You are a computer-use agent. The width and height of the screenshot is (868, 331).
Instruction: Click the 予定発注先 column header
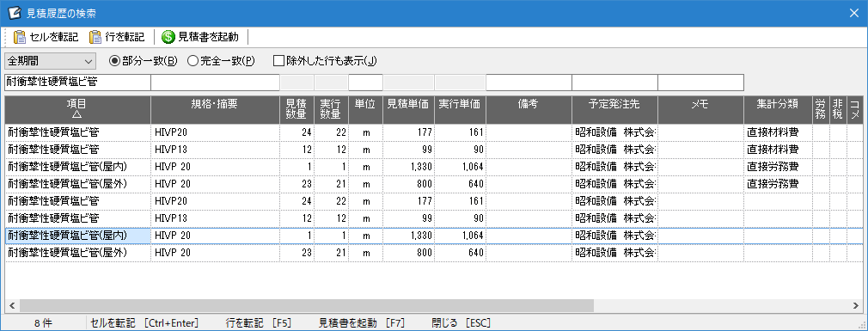pos(614,109)
